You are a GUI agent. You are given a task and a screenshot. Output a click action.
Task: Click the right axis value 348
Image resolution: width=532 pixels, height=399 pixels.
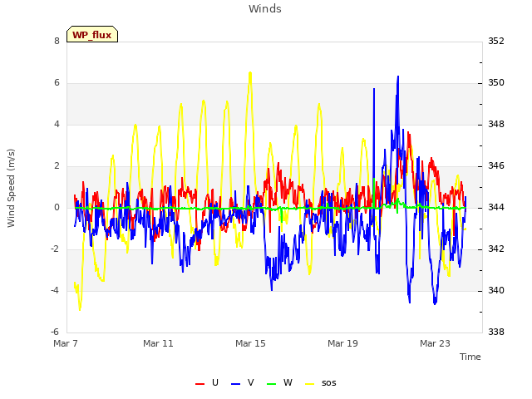(x=496, y=124)
